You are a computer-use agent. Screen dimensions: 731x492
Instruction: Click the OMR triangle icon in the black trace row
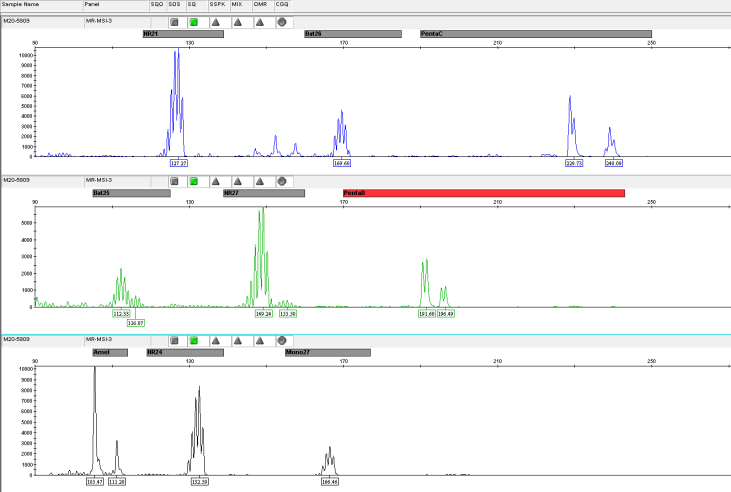(x=260, y=340)
